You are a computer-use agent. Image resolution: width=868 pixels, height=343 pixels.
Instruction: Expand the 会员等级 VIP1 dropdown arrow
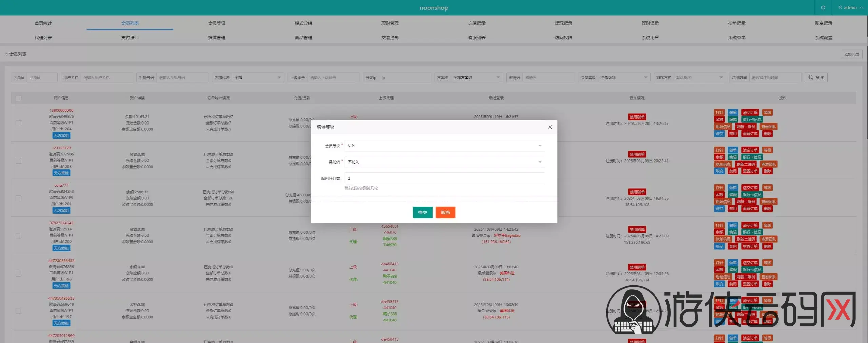click(x=540, y=146)
